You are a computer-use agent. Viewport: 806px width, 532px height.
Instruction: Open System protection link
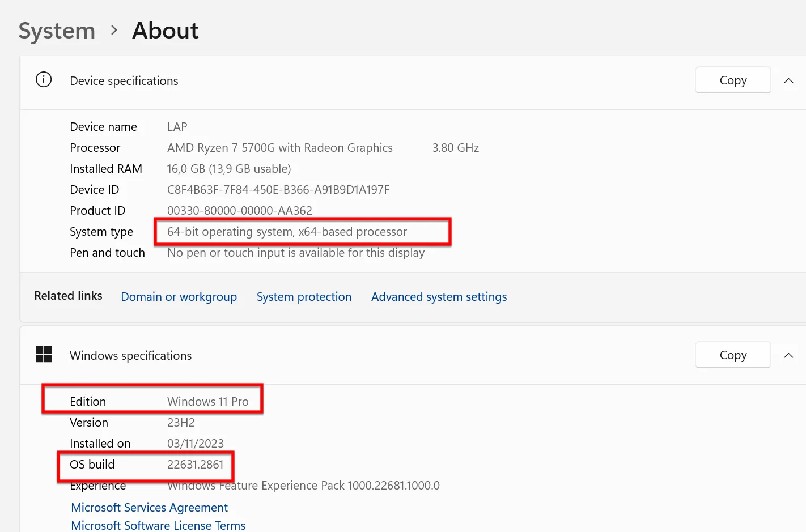tap(304, 297)
